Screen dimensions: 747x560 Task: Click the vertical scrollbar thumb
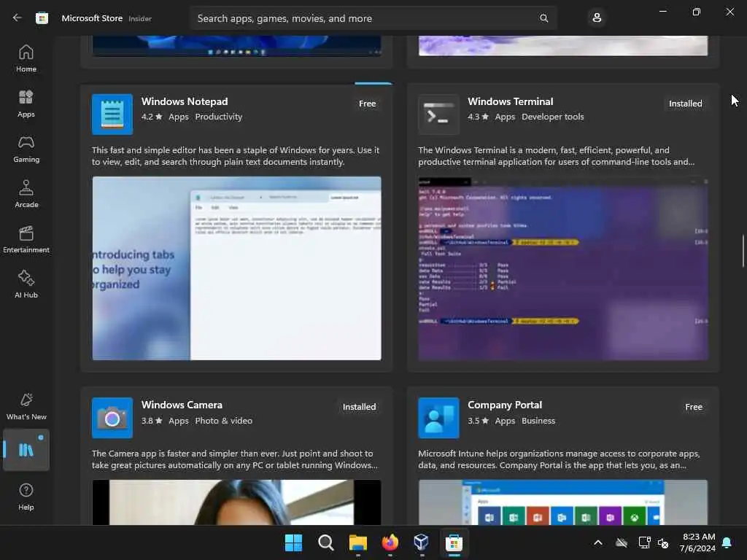743,251
